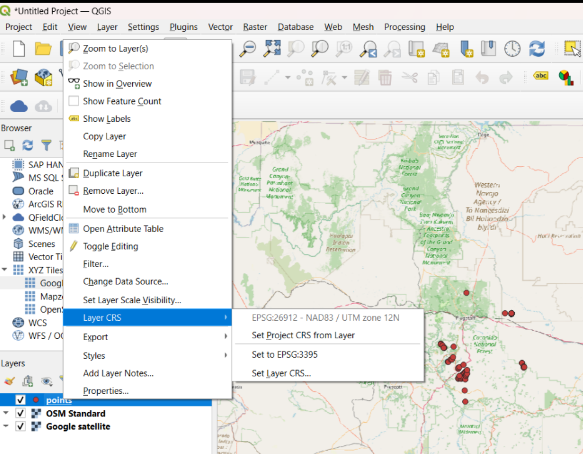This screenshot has width=583, height=454.
Task: Click Open Attribute Table entry
Action: click(123, 229)
